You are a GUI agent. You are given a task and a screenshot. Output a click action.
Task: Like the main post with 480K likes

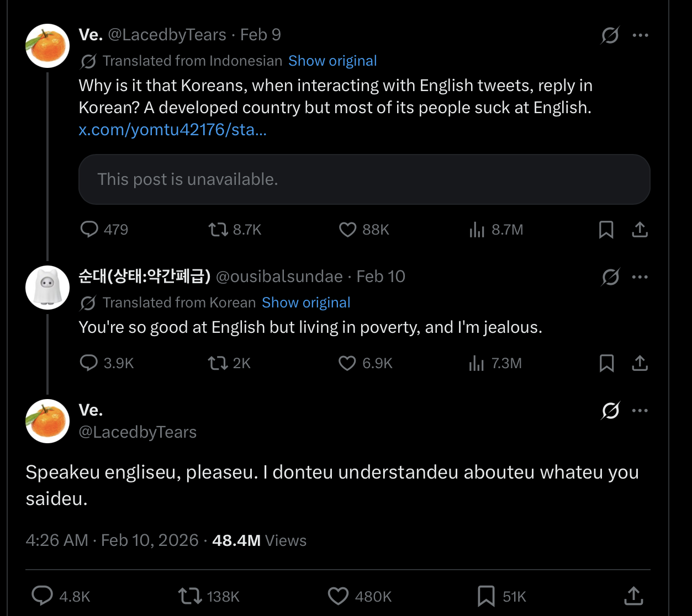tap(338, 596)
